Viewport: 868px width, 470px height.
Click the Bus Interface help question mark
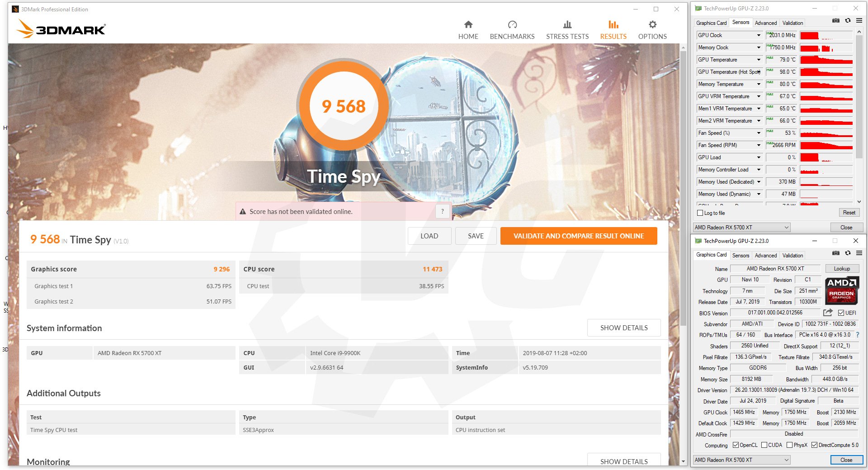pyautogui.click(x=858, y=335)
